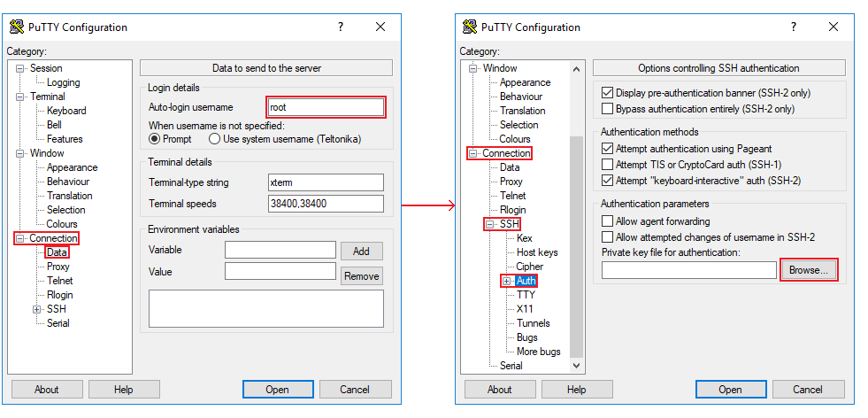Click the category list scroll up arrow
The image size is (868, 418).
(577, 69)
